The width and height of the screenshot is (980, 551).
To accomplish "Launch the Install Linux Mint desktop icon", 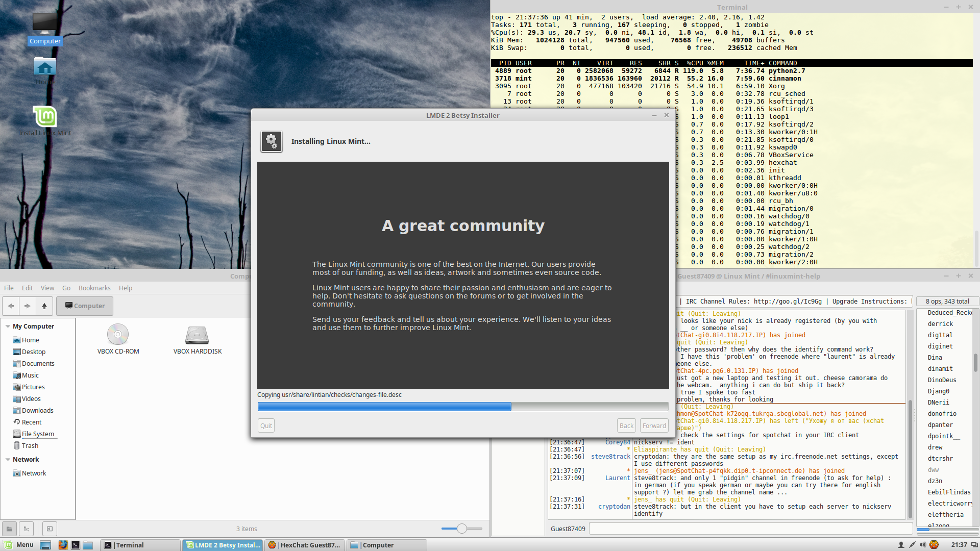I will coord(45,121).
